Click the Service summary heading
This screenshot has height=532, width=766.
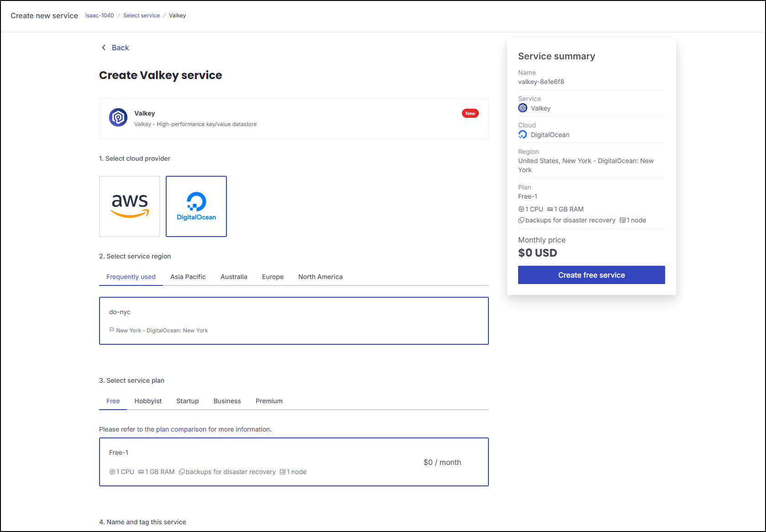[x=556, y=56]
